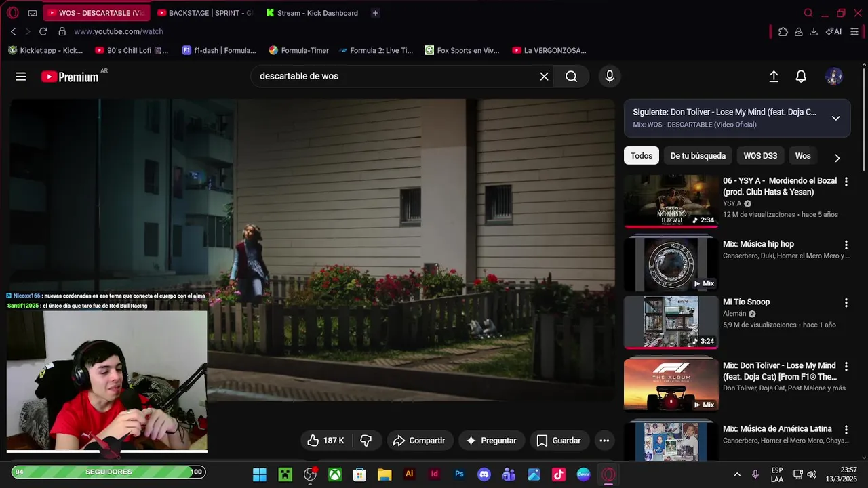Open Mordiendo el Bozal video thumbnail
Viewport: 868px width, 488px height.
pos(671,201)
